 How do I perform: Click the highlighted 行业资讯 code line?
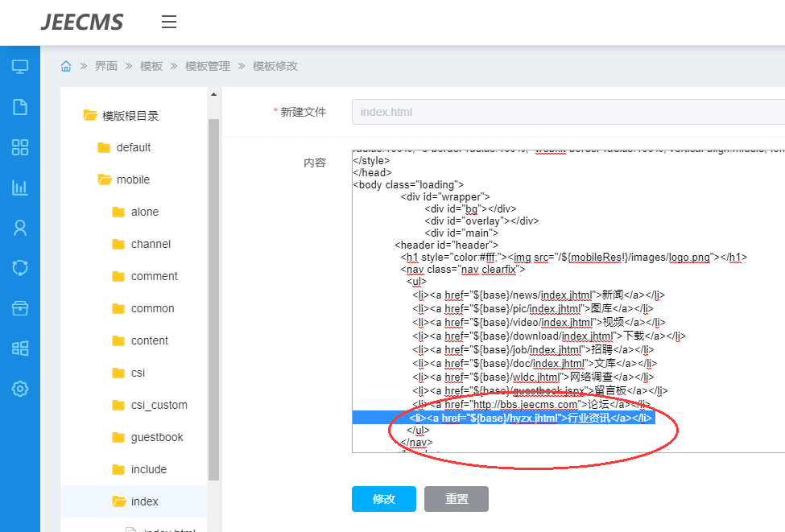[x=531, y=418]
